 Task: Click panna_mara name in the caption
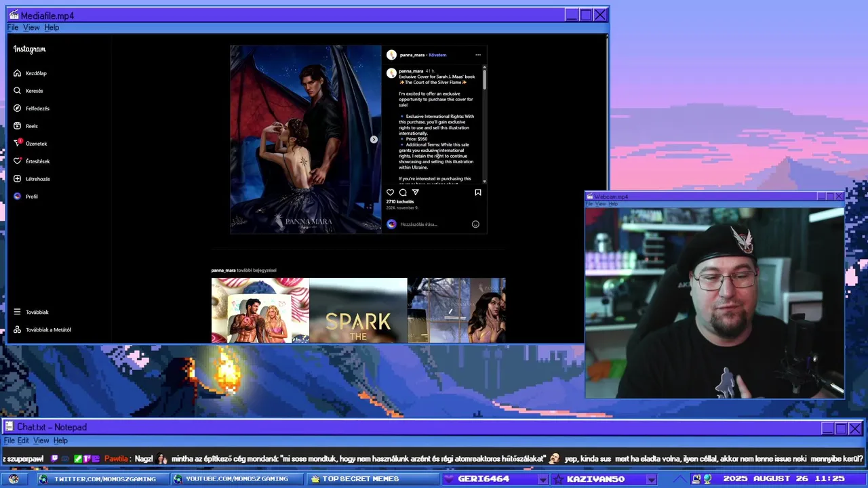[411, 71]
